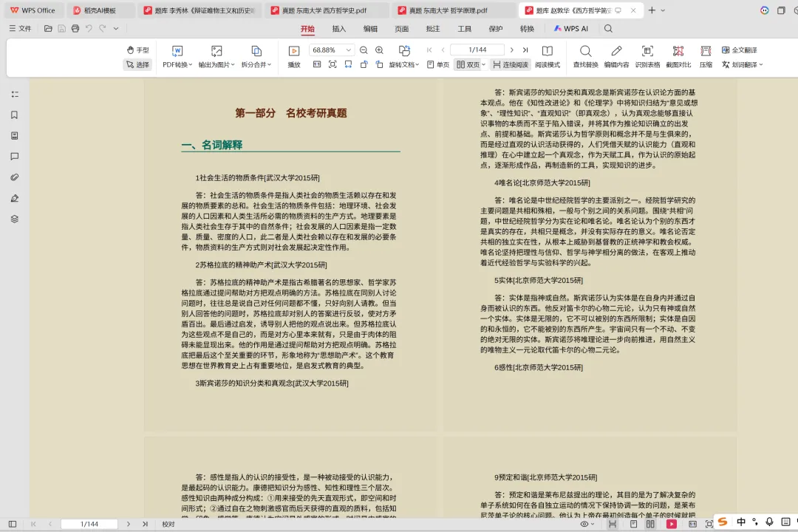Click the print icon
This screenshot has width=798, height=532.
[75, 29]
